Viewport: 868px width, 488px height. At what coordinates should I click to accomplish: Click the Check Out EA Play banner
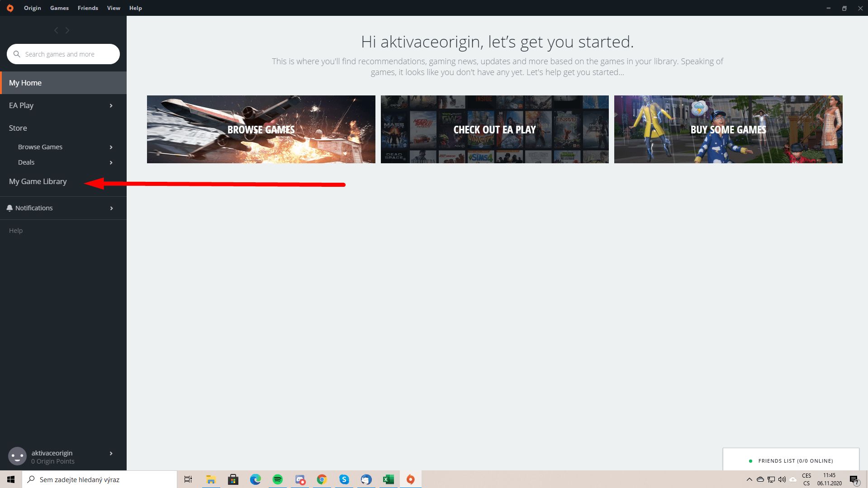click(x=494, y=129)
